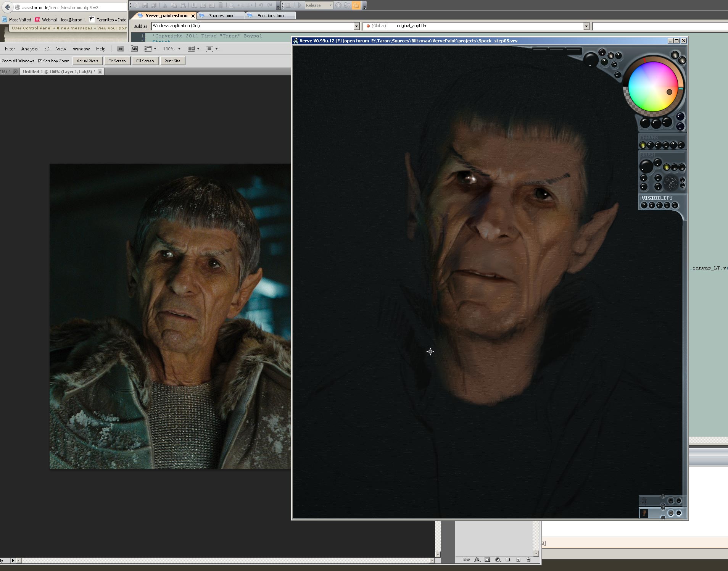Toggle the rightmost sphere under VISIBILITY
The image size is (728, 571).
pyautogui.click(x=675, y=205)
